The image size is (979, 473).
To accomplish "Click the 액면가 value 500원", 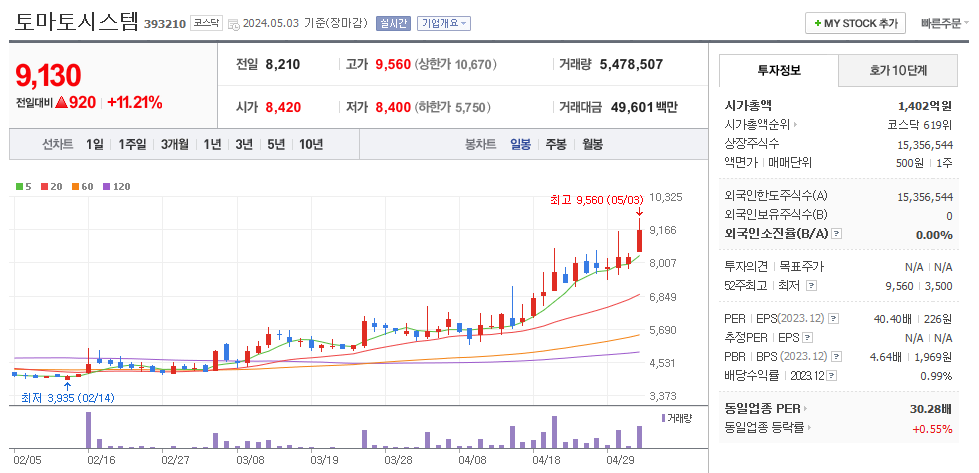I will click(909, 163).
